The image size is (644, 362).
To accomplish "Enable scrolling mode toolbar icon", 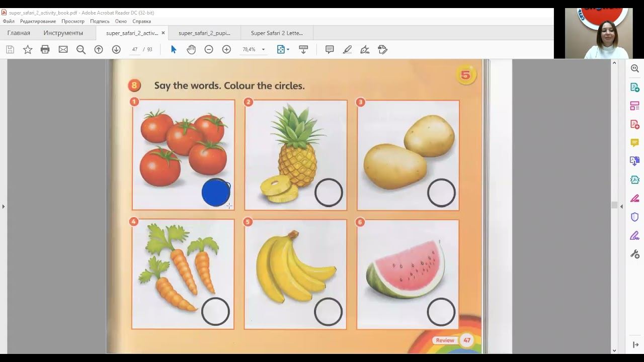I will pos(303,49).
